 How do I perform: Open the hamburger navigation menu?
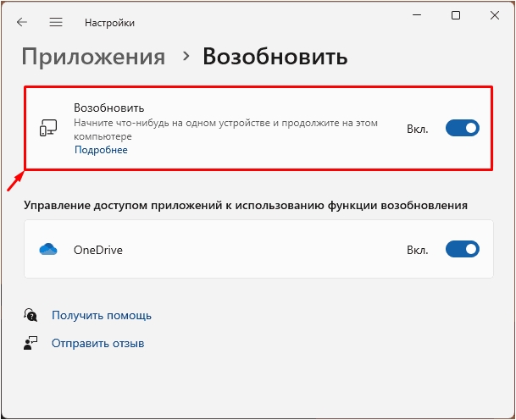[x=56, y=22]
